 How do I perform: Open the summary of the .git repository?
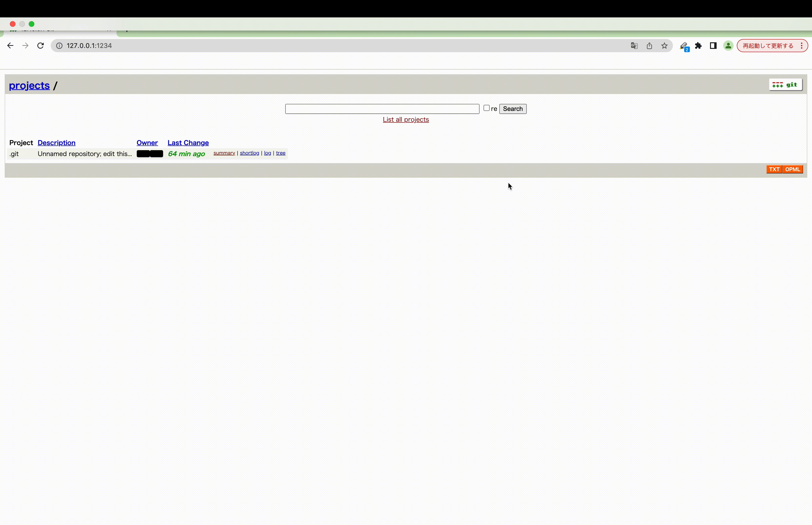pyautogui.click(x=224, y=153)
